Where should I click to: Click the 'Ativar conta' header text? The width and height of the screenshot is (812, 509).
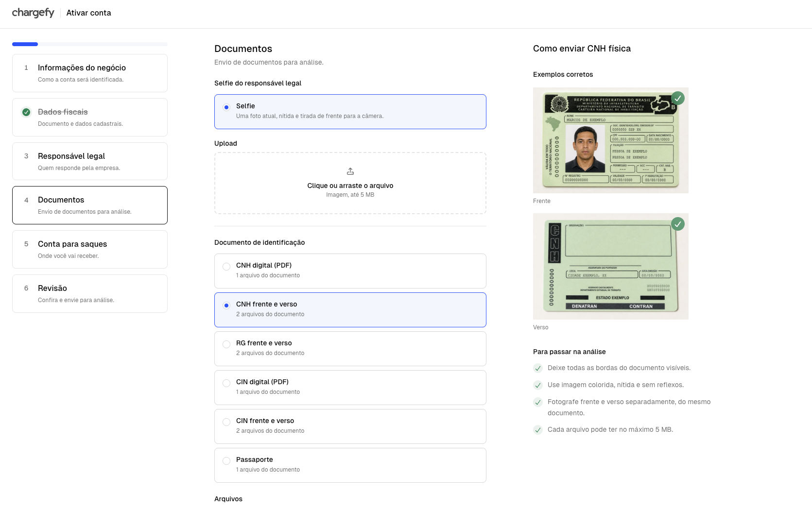pos(89,13)
